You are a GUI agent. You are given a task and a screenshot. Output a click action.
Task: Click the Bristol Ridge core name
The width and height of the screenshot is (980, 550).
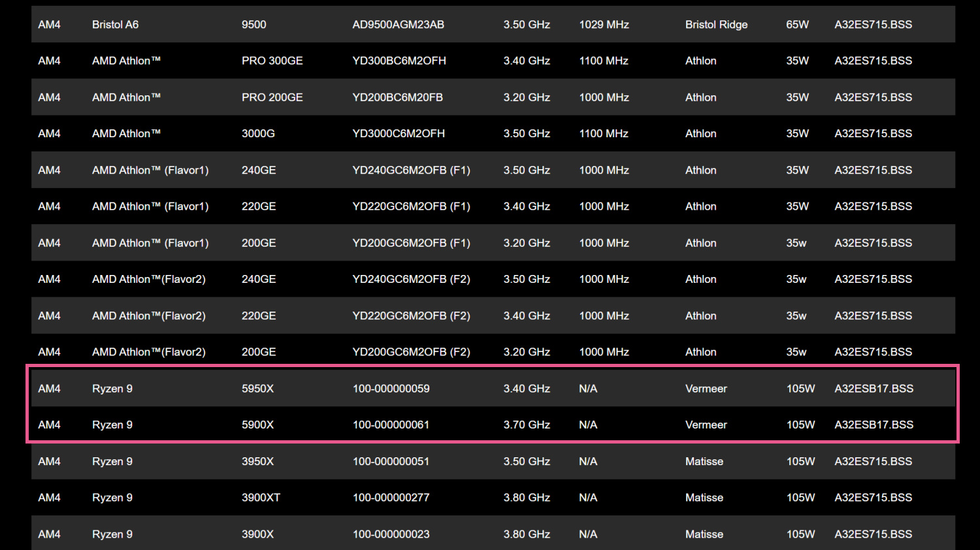[716, 25]
